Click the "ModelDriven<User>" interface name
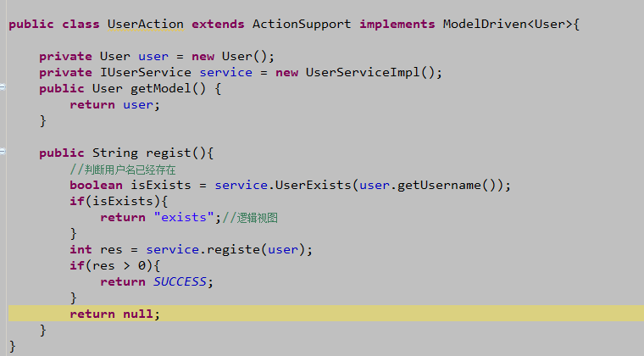 508,25
